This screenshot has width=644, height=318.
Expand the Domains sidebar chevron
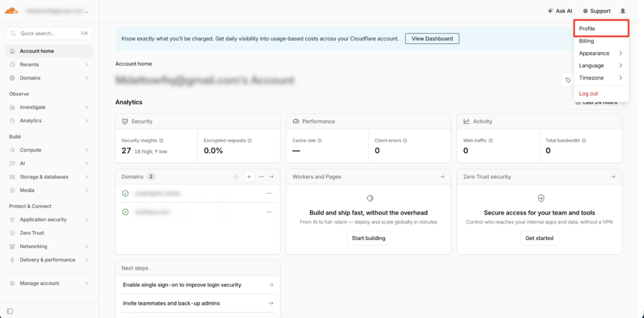pyautogui.click(x=87, y=77)
